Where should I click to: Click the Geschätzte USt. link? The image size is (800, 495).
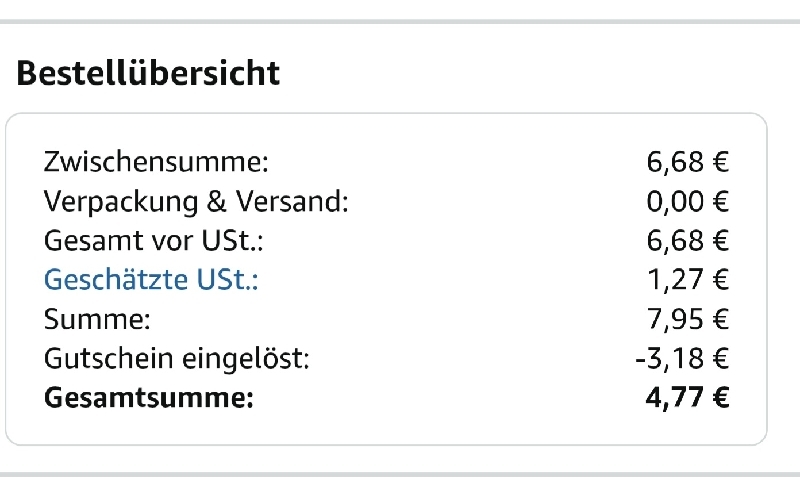coord(151,281)
